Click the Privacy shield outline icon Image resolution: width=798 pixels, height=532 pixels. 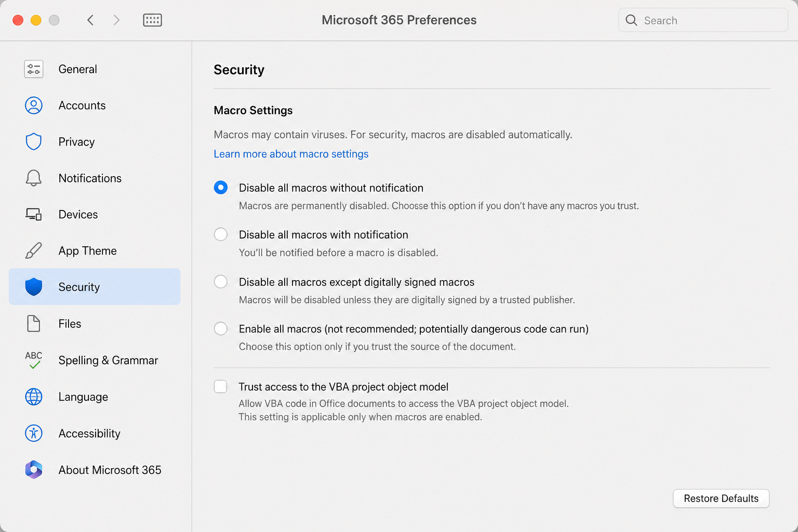(x=34, y=141)
